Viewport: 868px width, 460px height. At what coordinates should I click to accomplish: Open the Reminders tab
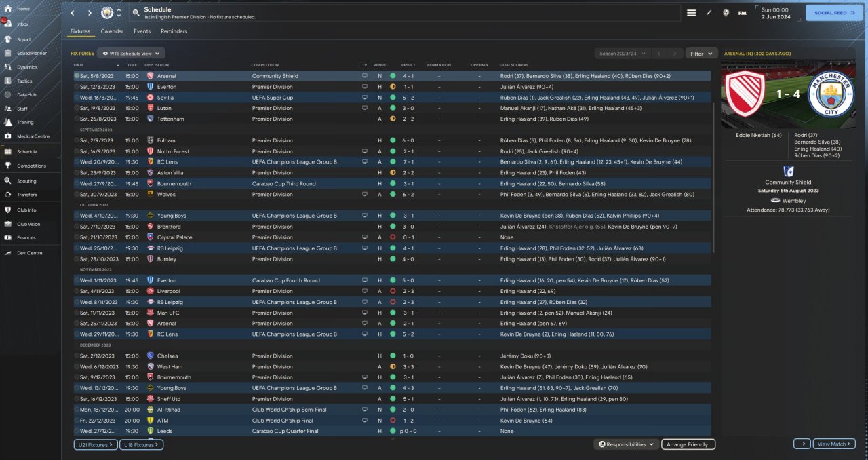(174, 31)
